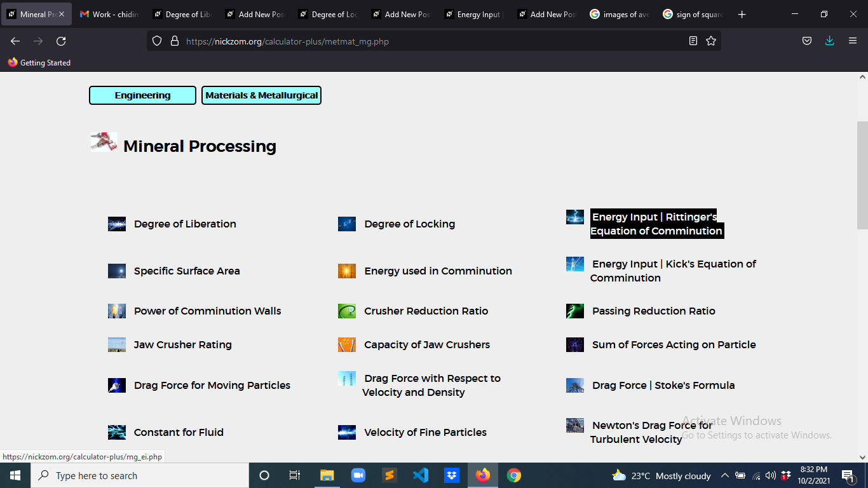
Task: Open Zoom from the taskbar
Action: (x=358, y=475)
